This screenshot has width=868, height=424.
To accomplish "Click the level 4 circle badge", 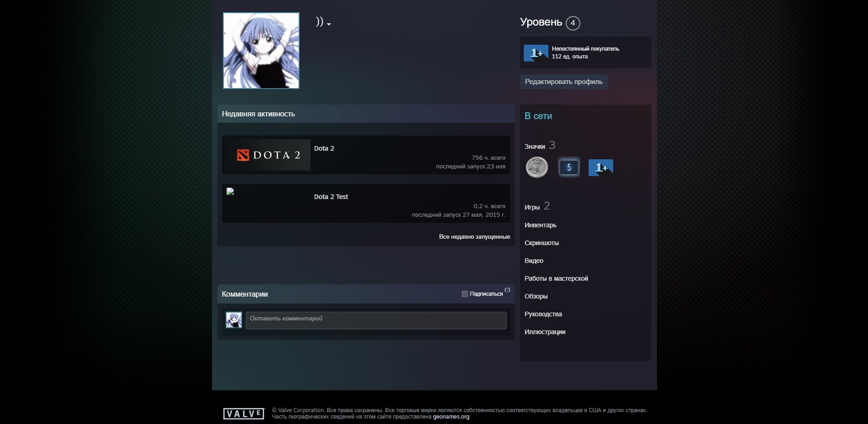I will pyautogui.click(x=573, y=23).
